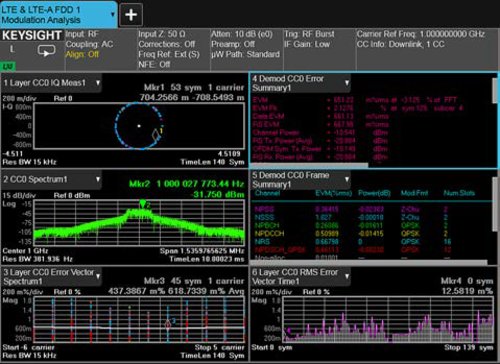Open Layer CC0 RMS Error Vector Time1 dropdown
The width and height of the screenshot is (500, 364).
click(347, 276)
